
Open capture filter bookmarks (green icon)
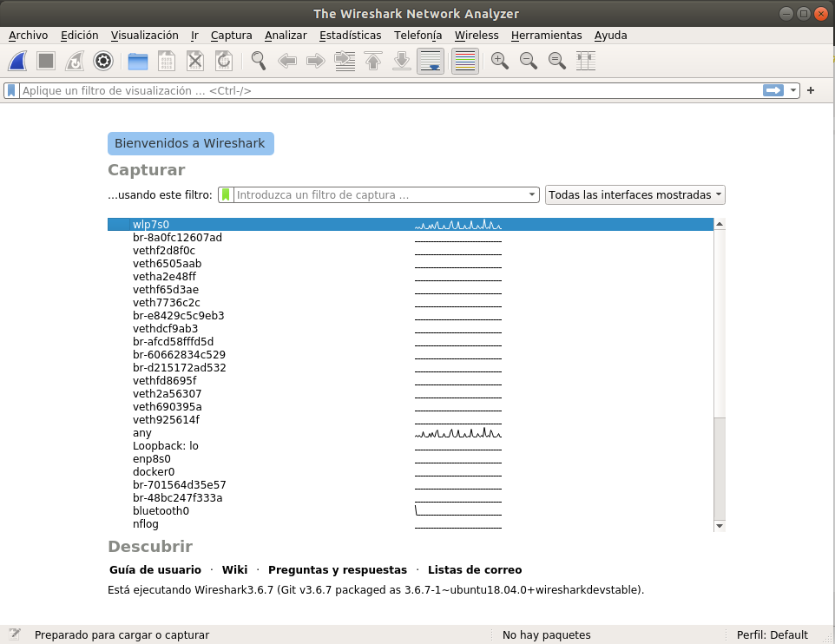(226, 195)
